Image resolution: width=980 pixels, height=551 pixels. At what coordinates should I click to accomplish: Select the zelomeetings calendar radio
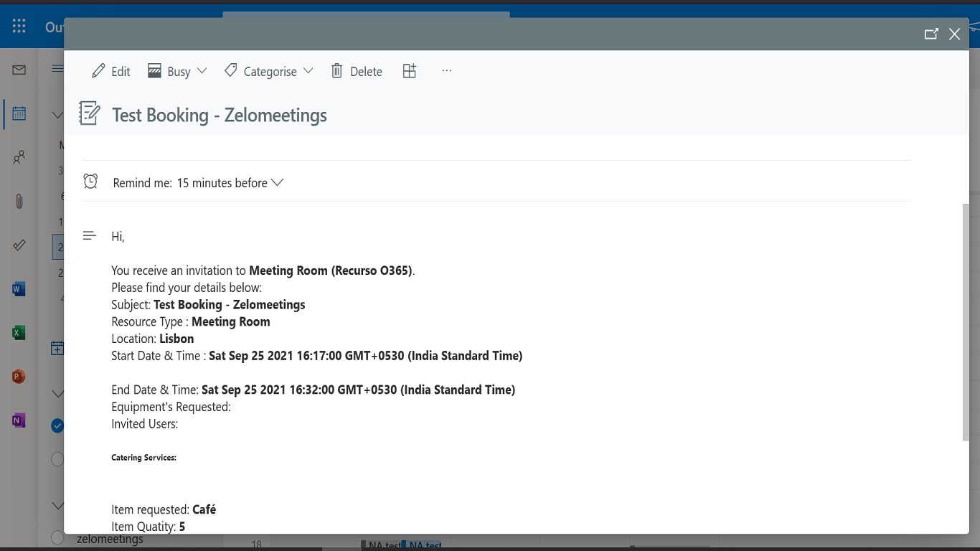click(57, 537)
